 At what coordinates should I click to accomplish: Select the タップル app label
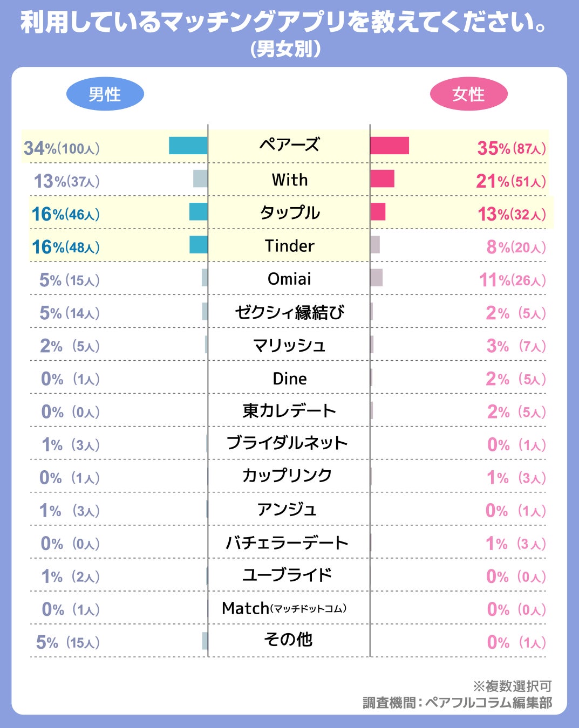[x=289, y=212]
